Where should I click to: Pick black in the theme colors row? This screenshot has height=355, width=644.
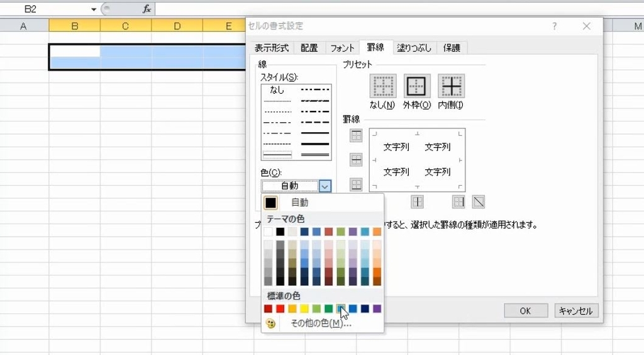coord(280,232)
